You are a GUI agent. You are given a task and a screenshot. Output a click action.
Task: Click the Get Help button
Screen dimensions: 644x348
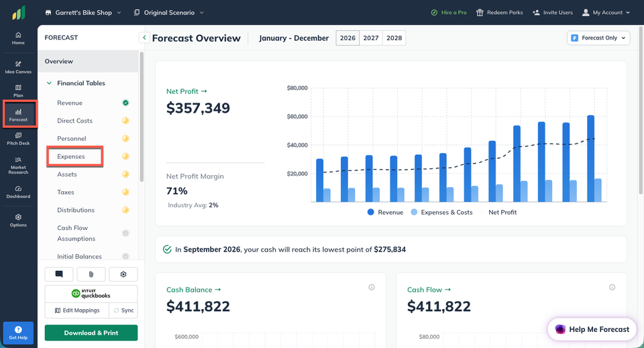[18, 333]
